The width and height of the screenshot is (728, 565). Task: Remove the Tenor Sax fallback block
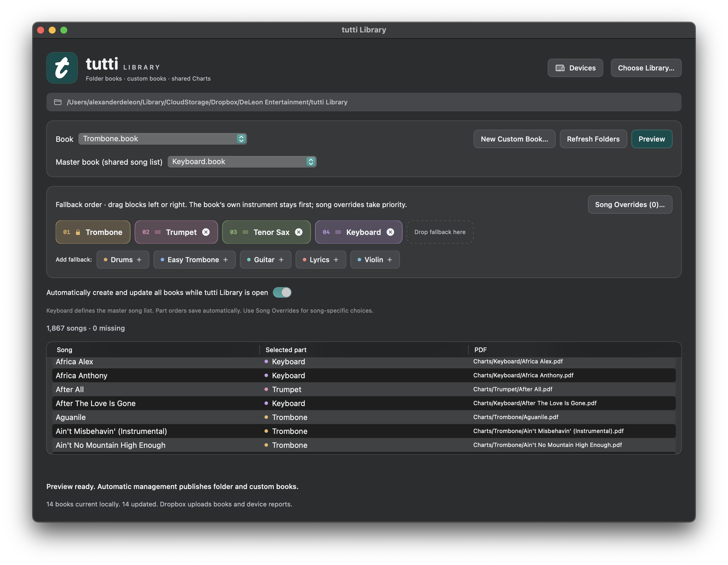click(x=299, y=232)
